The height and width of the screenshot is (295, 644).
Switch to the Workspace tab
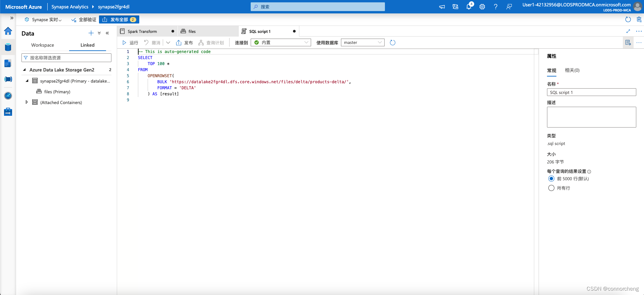43,45
